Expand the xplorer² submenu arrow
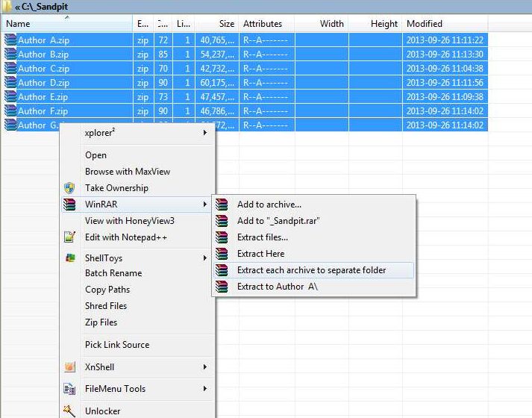This screenshot has height=418, width=532. pyautogui.click(x=205, y=133)
